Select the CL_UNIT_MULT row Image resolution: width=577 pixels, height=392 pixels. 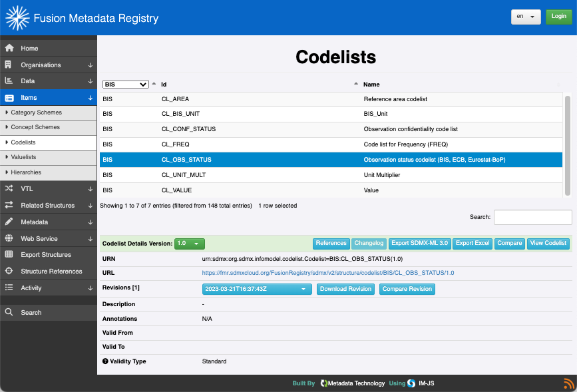pos(331,175)
